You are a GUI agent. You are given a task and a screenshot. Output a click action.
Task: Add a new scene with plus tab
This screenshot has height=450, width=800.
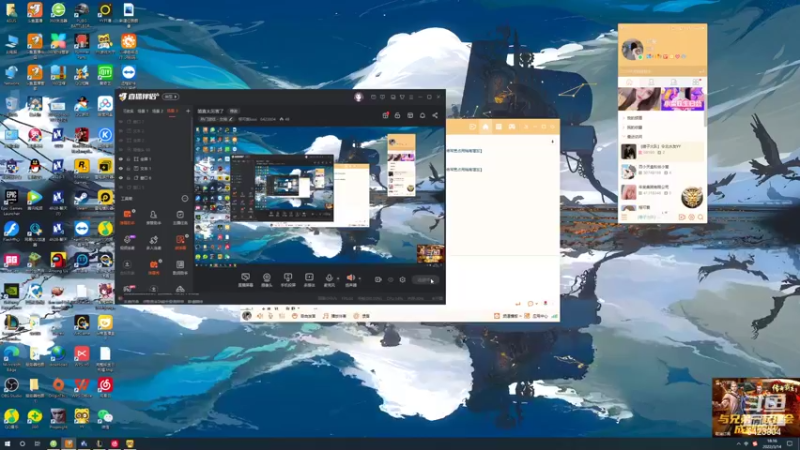point(188,111)
